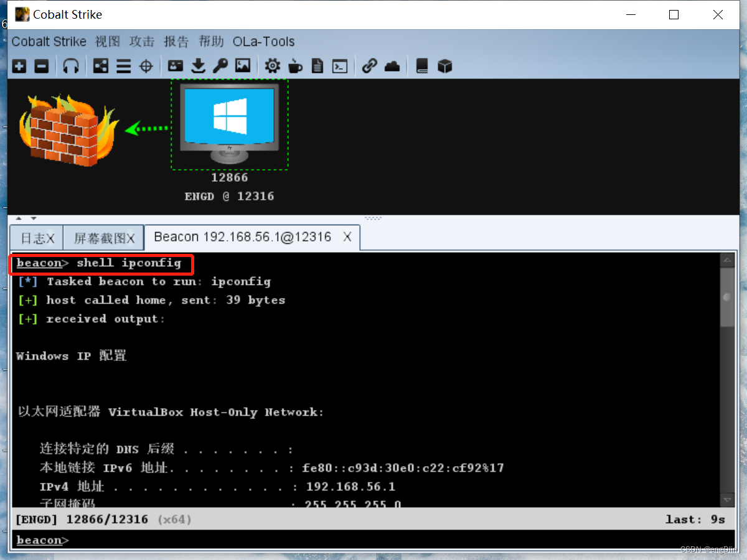This screenshot has height=560, width=747.
Task: Open the Screenshots picture icon
Action: pos(243,65)
